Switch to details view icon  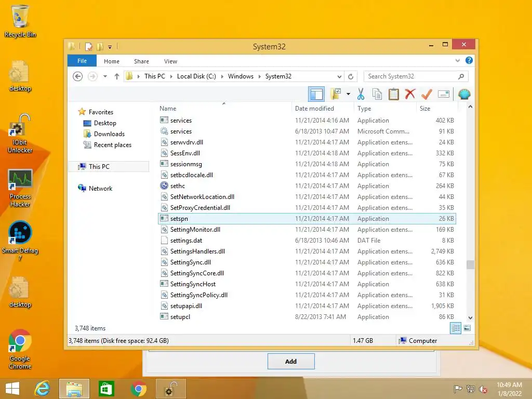pos(455,328)
